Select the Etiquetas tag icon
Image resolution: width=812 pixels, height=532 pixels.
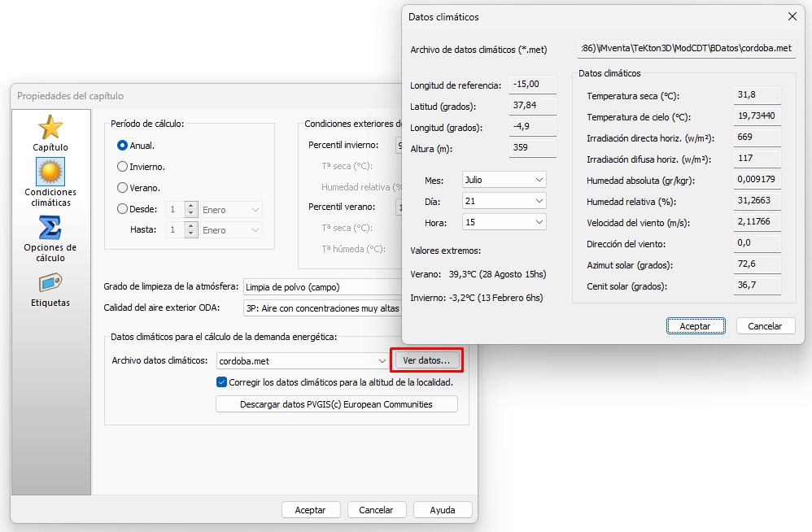click(50, 283)
